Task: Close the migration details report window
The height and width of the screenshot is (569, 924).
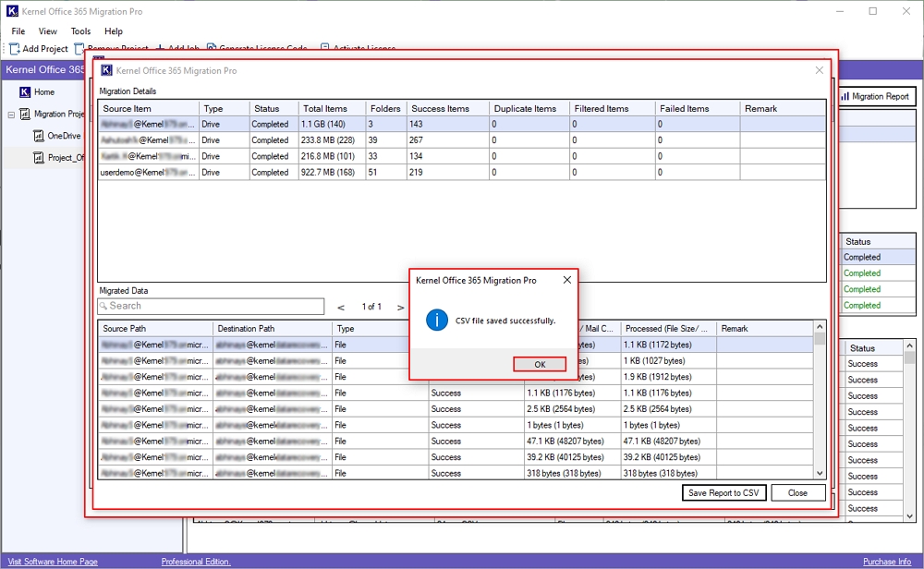Action: coord(819,70)
